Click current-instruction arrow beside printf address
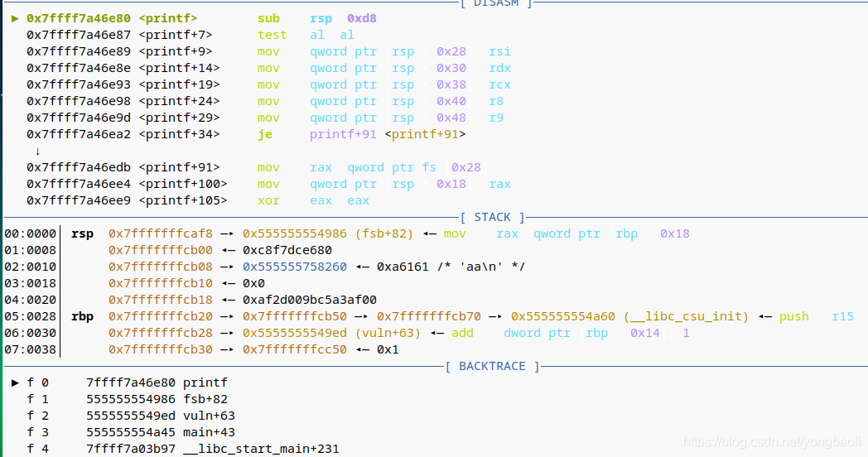868x457 pixels. 15,18
